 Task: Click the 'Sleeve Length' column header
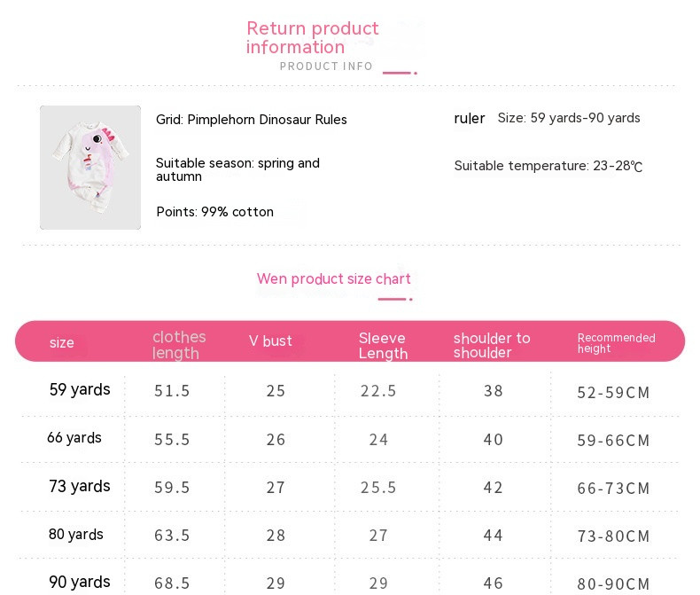(383, 346)
